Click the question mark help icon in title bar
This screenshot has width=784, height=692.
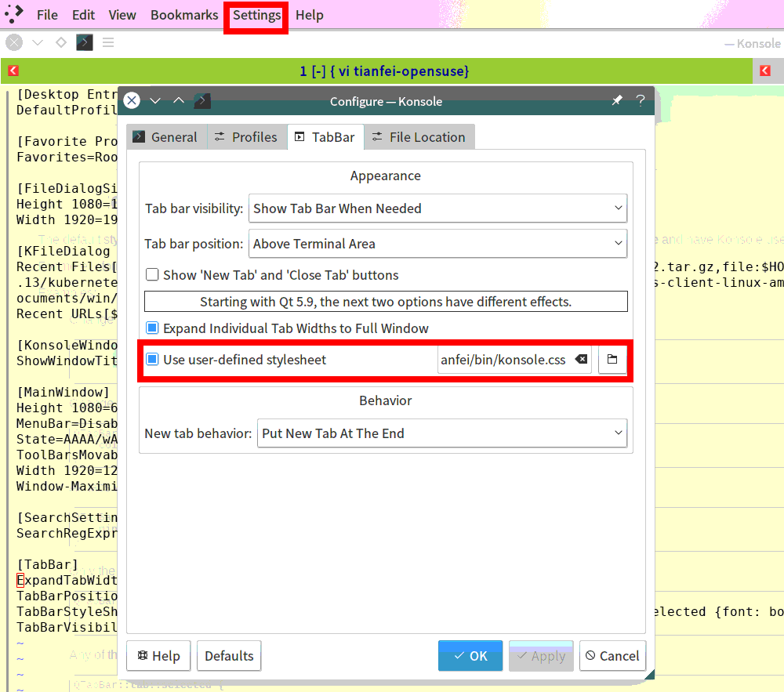[x=641, y=100]
